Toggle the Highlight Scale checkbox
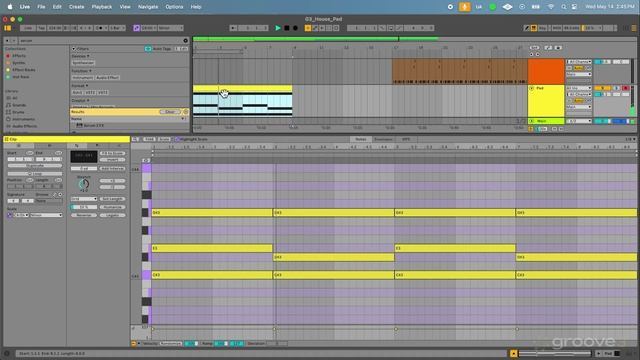The width and height of the screenshot is (640, 360). coord(177,139)
